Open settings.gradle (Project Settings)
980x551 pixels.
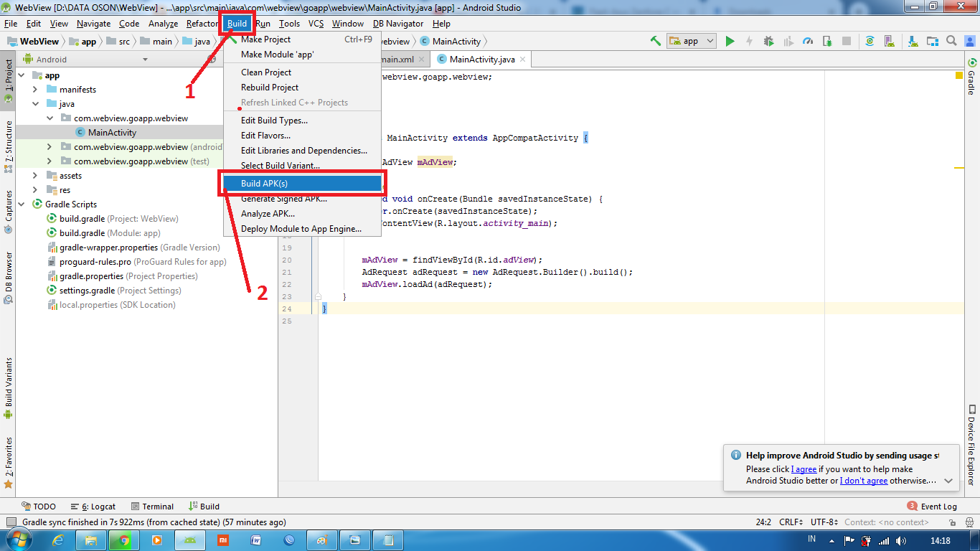click(x=113, y=291)
